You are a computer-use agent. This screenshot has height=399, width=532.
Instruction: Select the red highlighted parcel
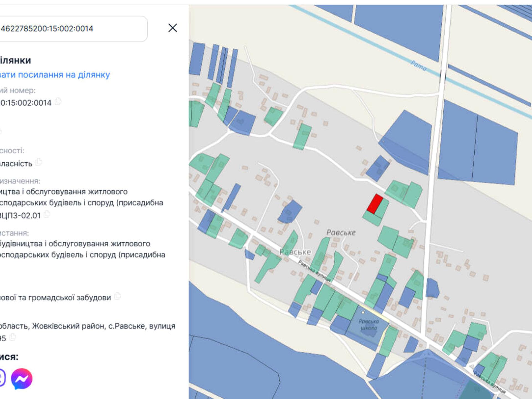(375, 204)
